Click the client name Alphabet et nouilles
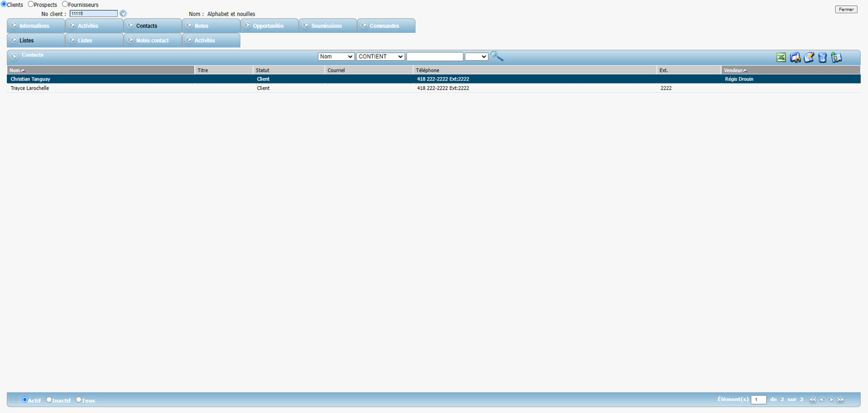 pyautogui.click(x=231, y=14)
